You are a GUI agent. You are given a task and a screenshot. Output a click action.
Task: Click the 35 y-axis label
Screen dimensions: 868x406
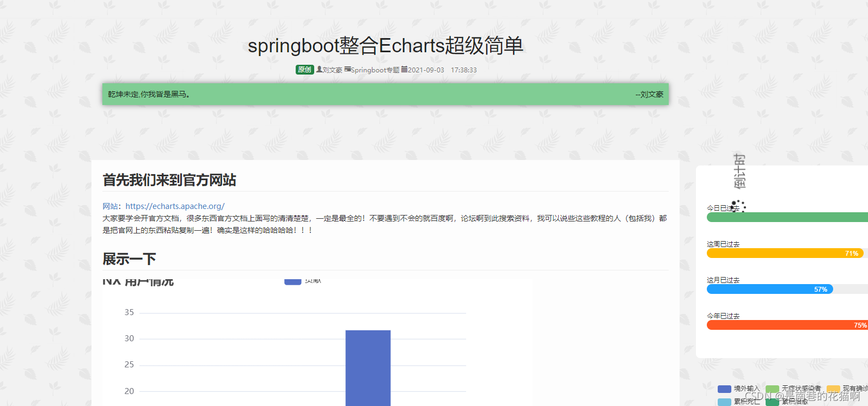(129, 312)
